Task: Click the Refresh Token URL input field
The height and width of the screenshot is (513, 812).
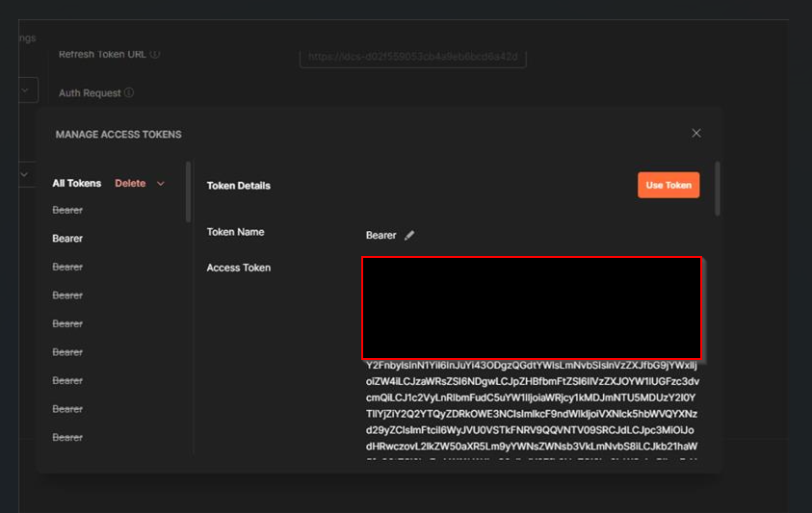Action: [412, 57]
